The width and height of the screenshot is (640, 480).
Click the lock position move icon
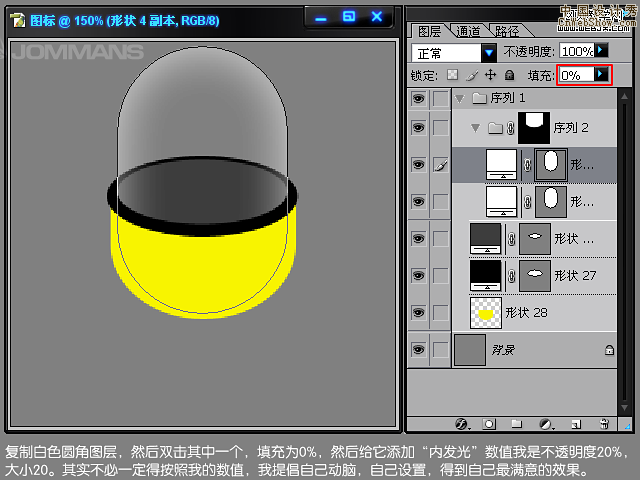pyautogui.click(x=490, y=75)
